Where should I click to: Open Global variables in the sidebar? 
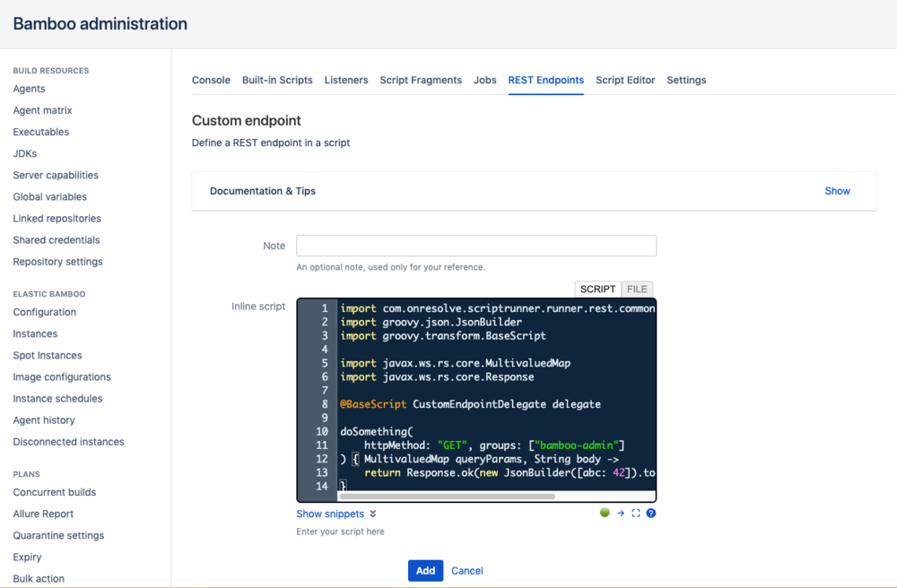point(49,197)
